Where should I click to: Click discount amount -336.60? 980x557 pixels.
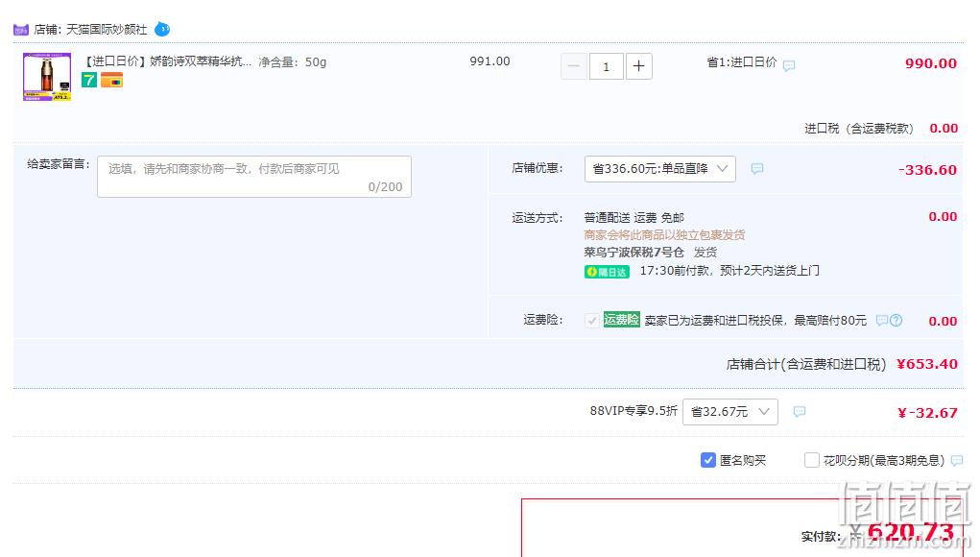click(927, 170)
